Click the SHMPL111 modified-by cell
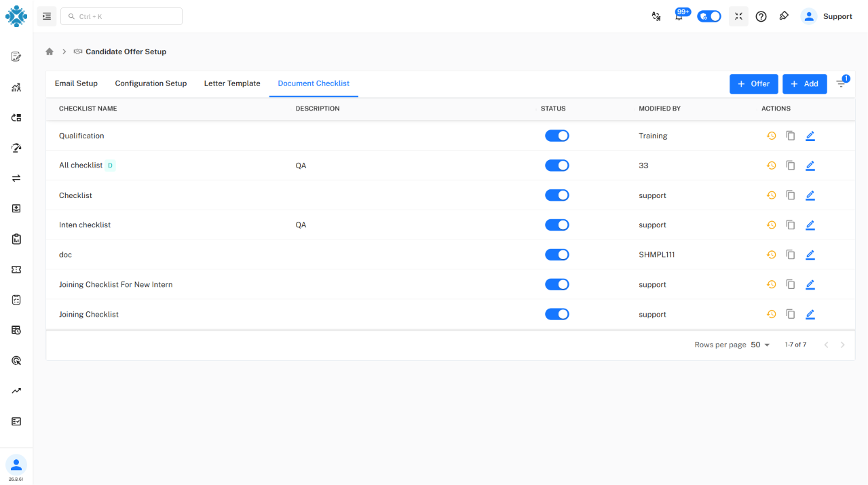Screen dimensions: 868x485 [657, 255]
